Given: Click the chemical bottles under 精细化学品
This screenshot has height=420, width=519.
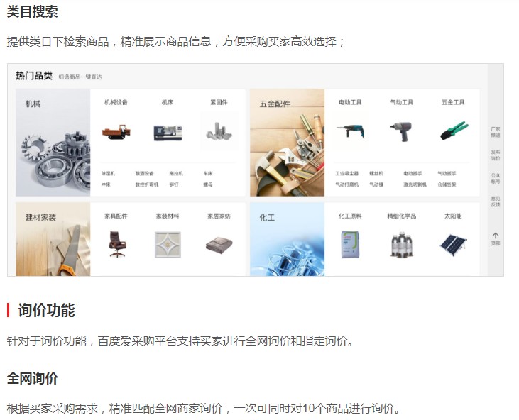Looking at the screenshot, I should [402, 244].
